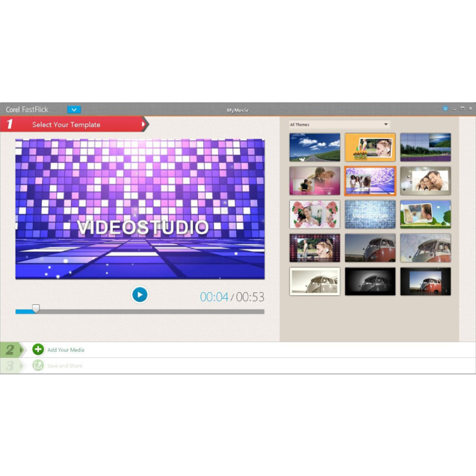
Task: Open the Add Your Media step
Action: click(66, 350)
